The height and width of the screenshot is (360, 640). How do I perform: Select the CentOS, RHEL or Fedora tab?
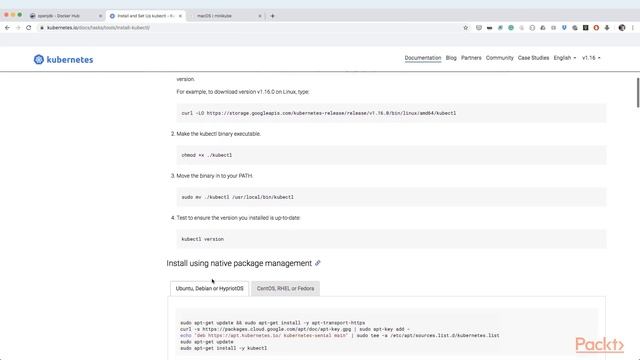285,289
